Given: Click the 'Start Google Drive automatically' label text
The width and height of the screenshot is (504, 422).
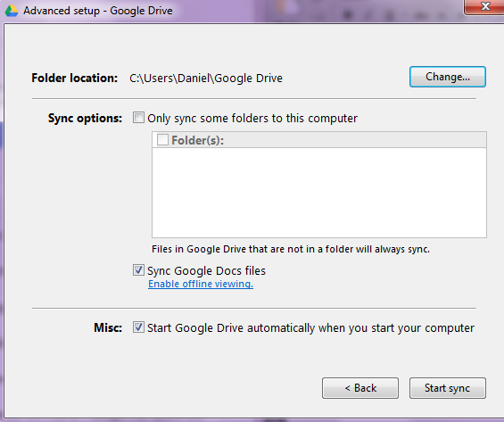Looking at the screenshot, I should click(x=310, y=328).
